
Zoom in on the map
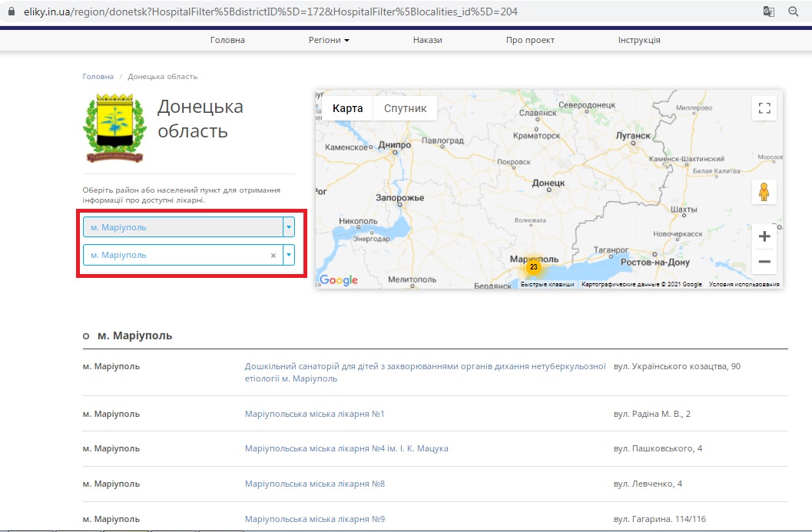[764, 236]
